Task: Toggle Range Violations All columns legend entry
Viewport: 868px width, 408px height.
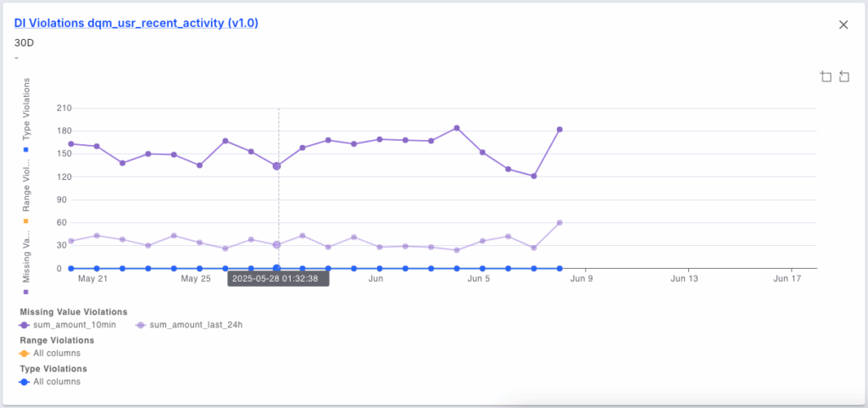Action: [50, 353]
